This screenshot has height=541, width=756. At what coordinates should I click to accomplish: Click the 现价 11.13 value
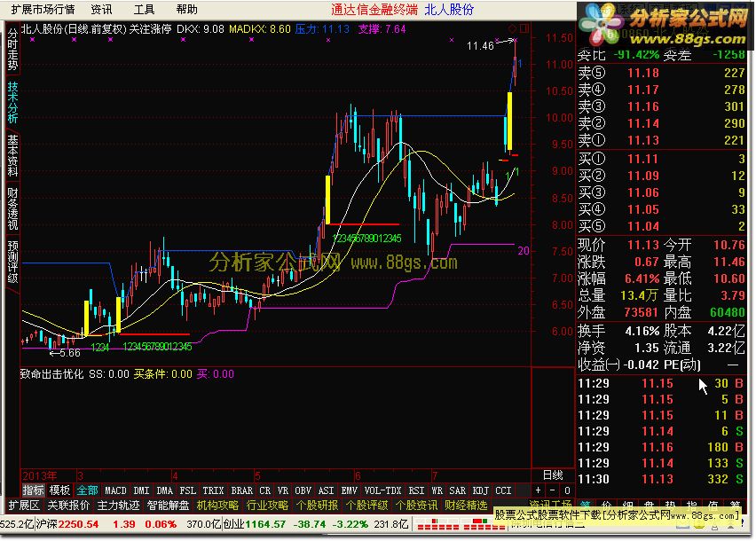(642, 245)
